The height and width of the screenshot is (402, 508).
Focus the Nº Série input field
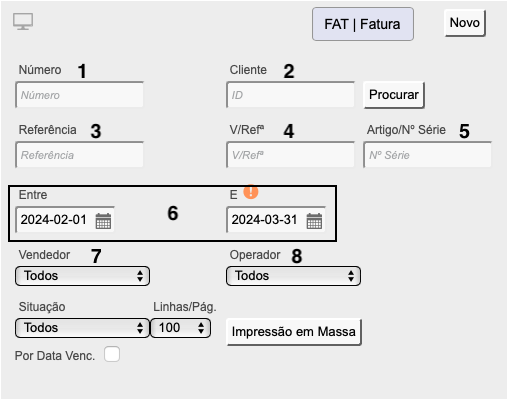click(x=428, y=155)
